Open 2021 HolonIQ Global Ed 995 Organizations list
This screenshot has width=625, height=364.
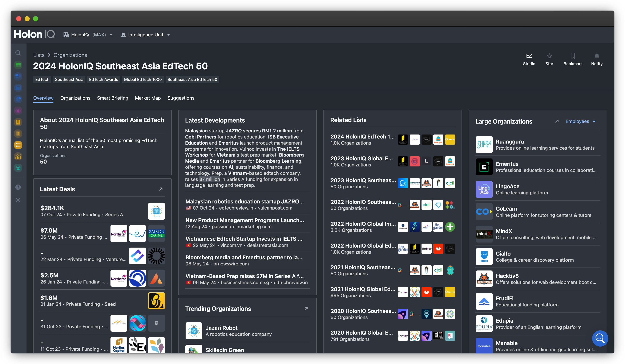(x=392, y=292)
